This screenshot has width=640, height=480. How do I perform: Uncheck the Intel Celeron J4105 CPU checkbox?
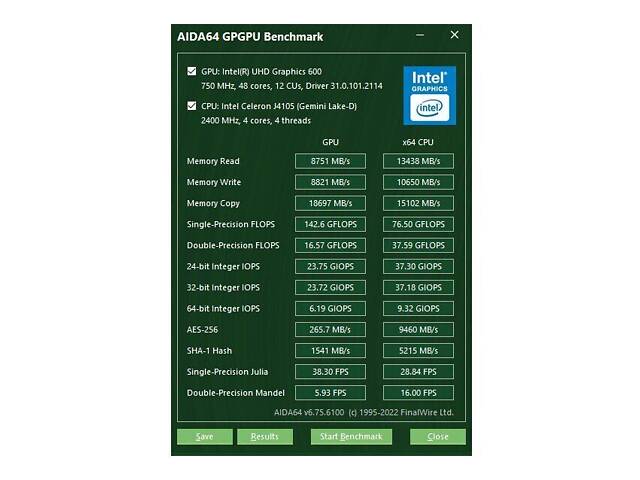(192, 105)
